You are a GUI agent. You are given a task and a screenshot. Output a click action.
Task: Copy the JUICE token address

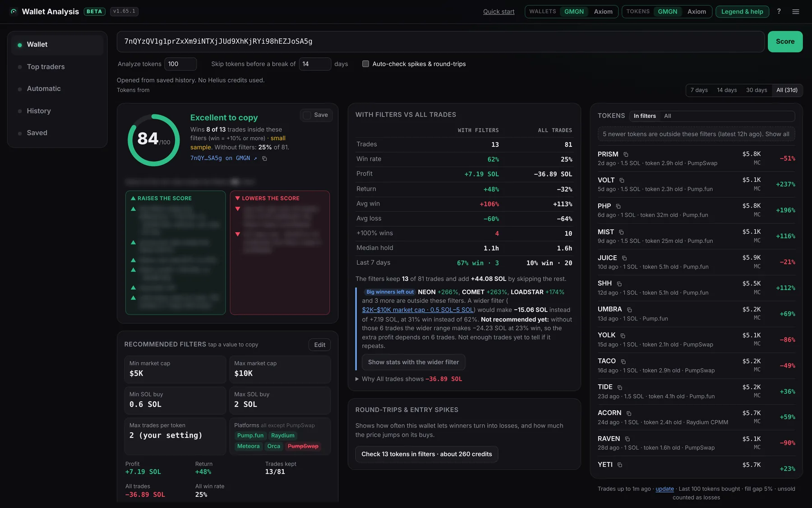point(624,258)
